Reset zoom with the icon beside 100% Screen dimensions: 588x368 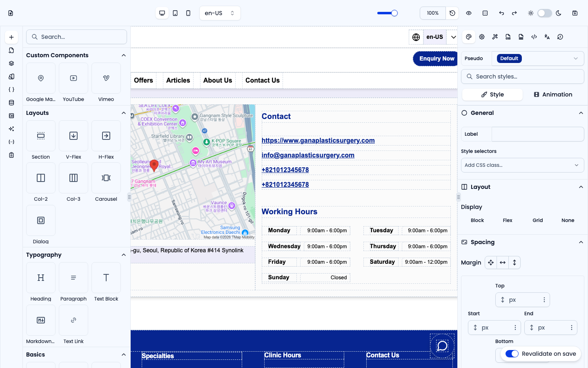coord(452,13)
